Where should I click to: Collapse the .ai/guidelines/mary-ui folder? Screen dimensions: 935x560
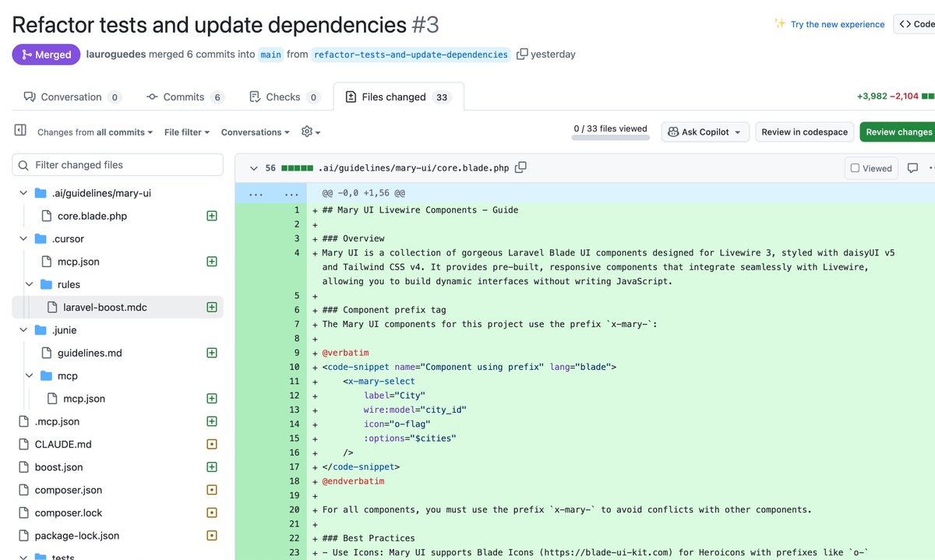[23, 193]
